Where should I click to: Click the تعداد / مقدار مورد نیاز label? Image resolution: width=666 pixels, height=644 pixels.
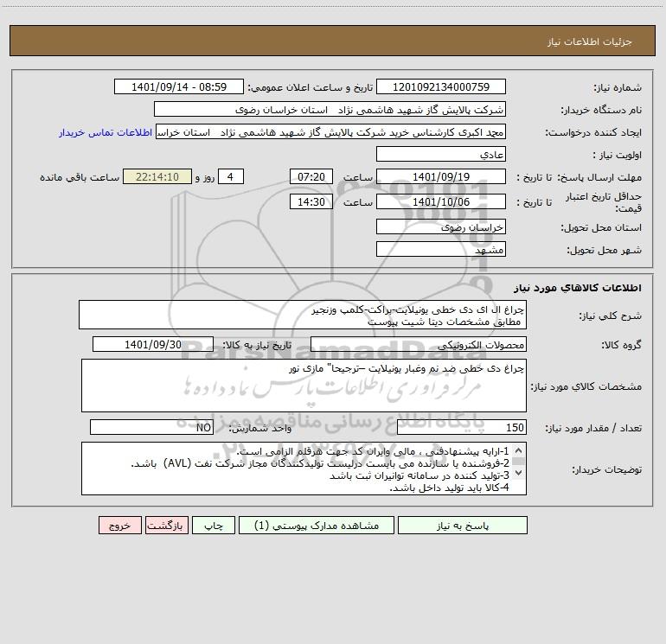(x=593, y=428)
